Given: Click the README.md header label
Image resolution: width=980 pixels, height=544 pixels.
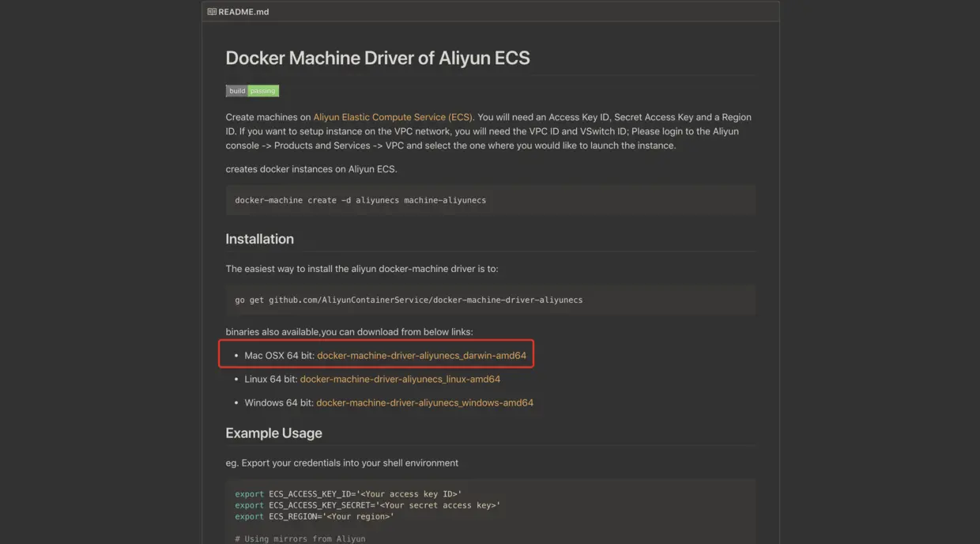Looking at the screenshot, I should pos(243,12).
